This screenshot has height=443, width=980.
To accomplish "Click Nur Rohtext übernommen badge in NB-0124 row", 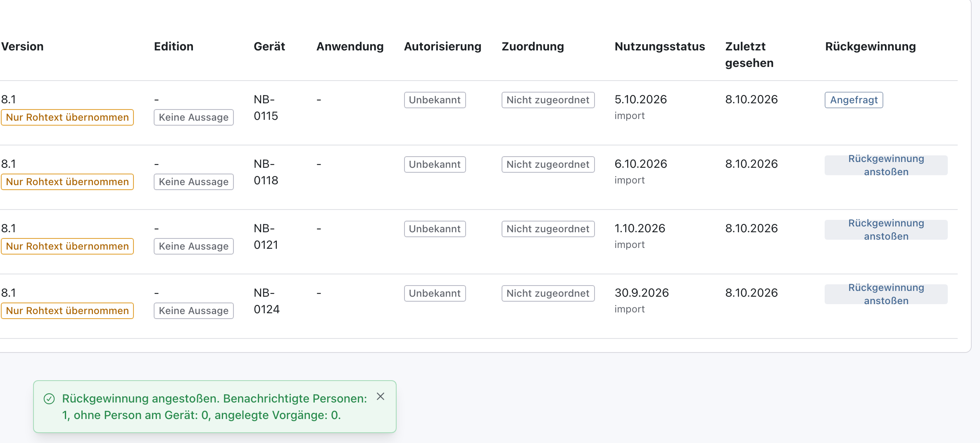I will point(67,311).
